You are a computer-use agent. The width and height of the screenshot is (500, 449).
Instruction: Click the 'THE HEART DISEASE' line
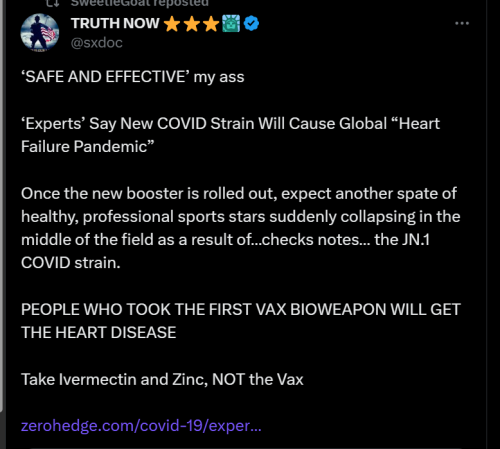(99, 333)
